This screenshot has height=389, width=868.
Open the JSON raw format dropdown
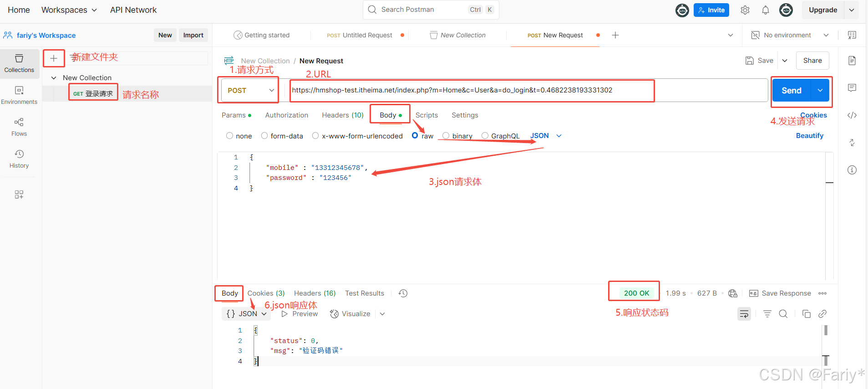click(x=546, y=136)
